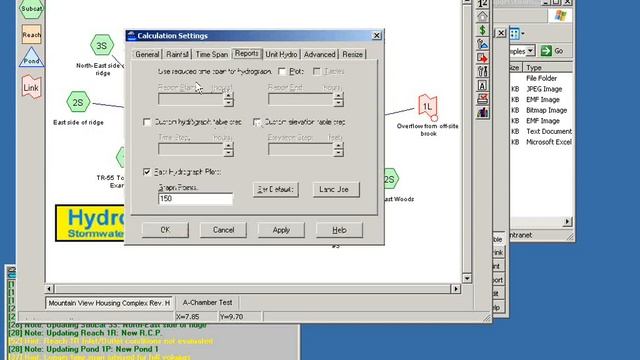
Task: Click the Graph Points input field
Action: pyautogui.click(x=196, y=199)
